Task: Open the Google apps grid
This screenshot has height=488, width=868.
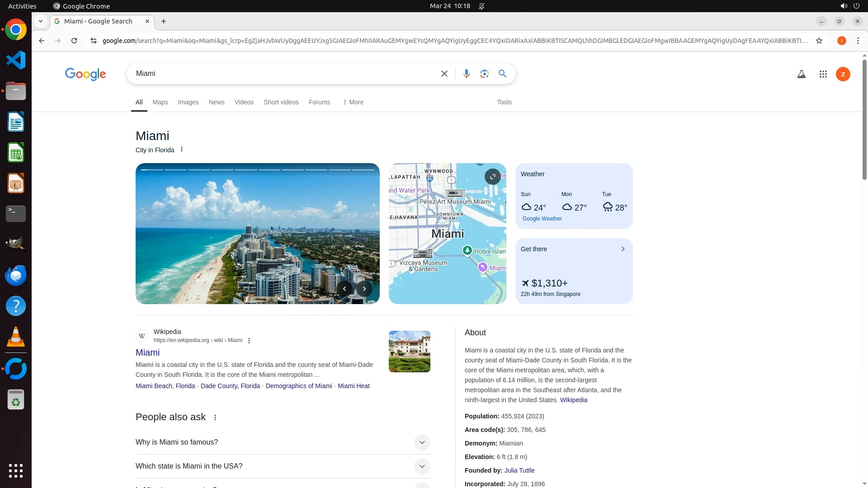Action: pos(823,74)
